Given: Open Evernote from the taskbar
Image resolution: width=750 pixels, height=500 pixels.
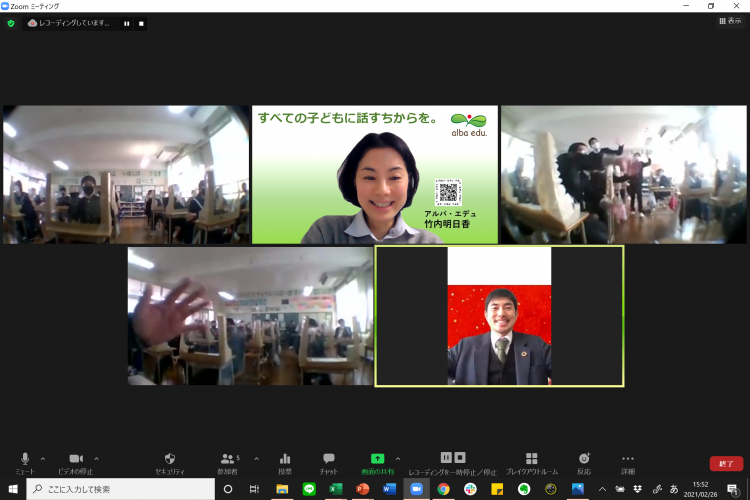Looking at the screenshot, I should 524,489.
